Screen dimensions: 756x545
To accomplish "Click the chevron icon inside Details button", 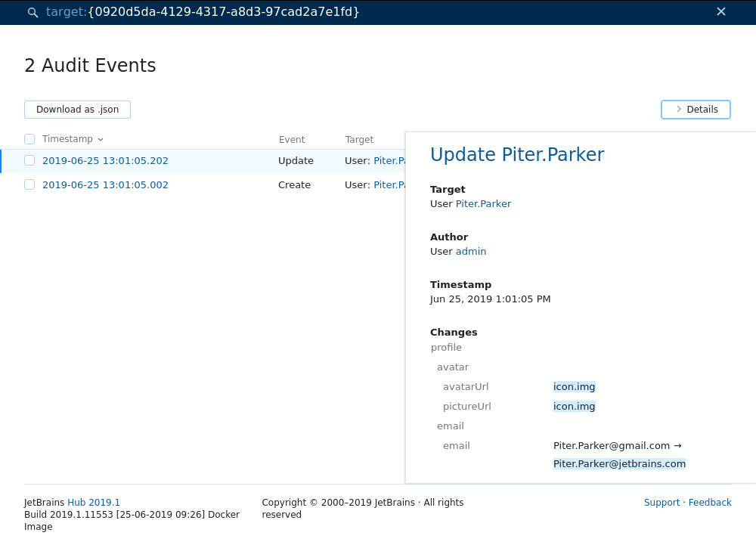I will click(678, 109).
